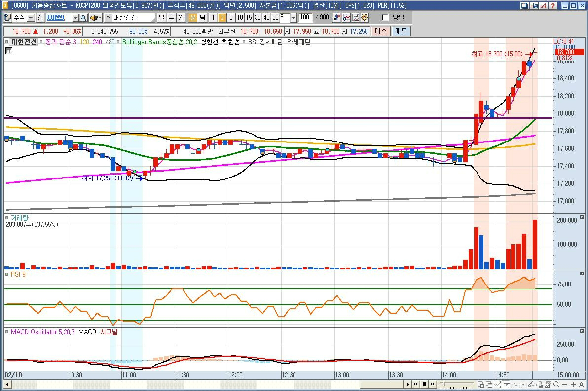This screenshot has width=588, height=391.
Task: Select the 월 monthly period button
Action: pyautogui.click(x=181, y=18)
